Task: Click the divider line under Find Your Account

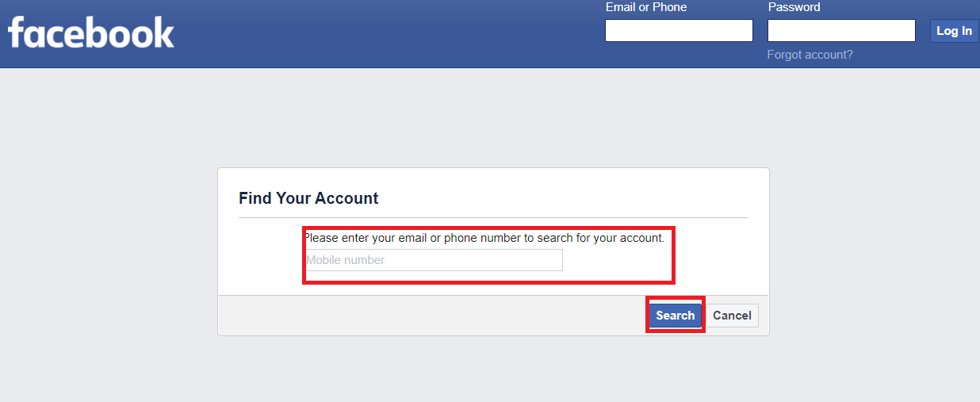Action: tap(492, 217)
